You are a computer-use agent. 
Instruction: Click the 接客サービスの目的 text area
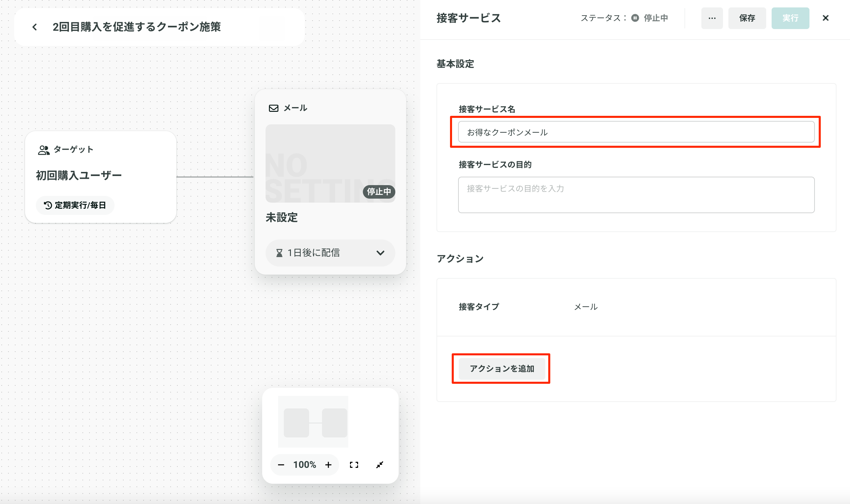tap(636, 195)
